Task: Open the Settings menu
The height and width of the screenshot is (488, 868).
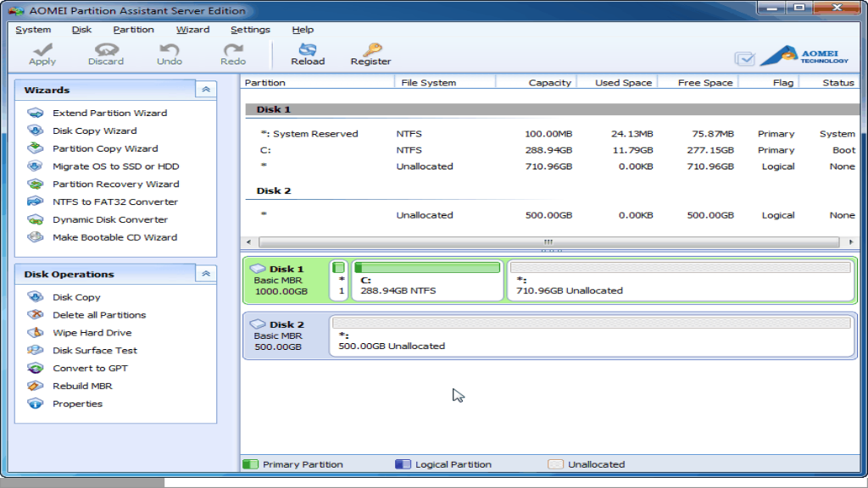Action: click(x=250, y=30)
